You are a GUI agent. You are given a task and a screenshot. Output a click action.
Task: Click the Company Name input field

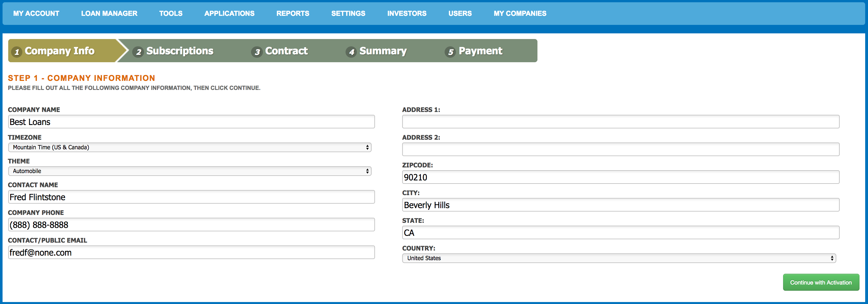click(x=191, y=122)
